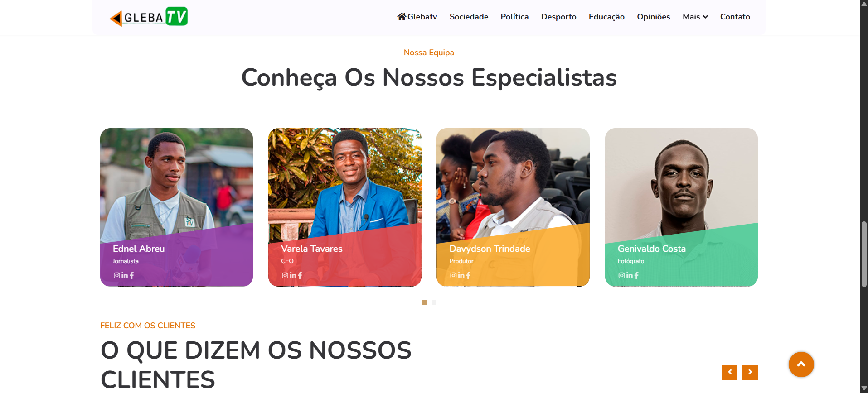868x393 pixels.
Task: Click the GlebaTV logo
Action: [149, 17]
